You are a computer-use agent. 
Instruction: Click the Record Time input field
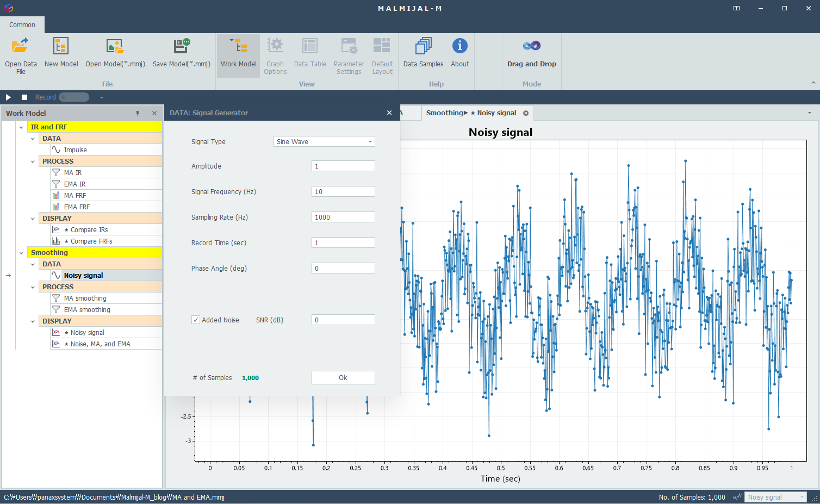tap(343, 243)
